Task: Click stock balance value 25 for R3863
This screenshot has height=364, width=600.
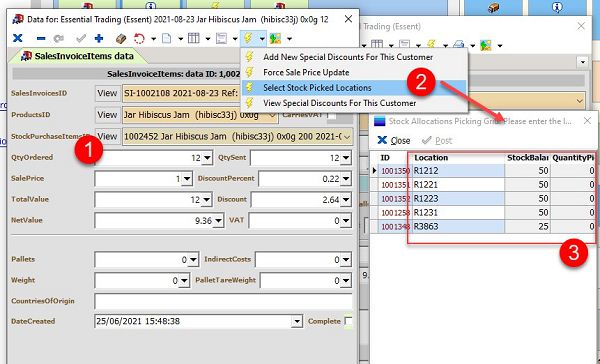Action: pyautogui.click(x=528, y=227)
